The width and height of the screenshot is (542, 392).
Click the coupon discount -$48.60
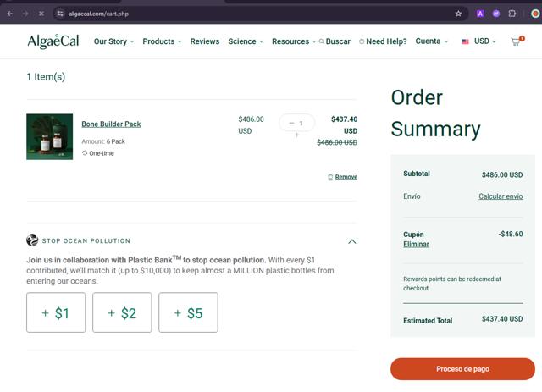tap(511, 234)
